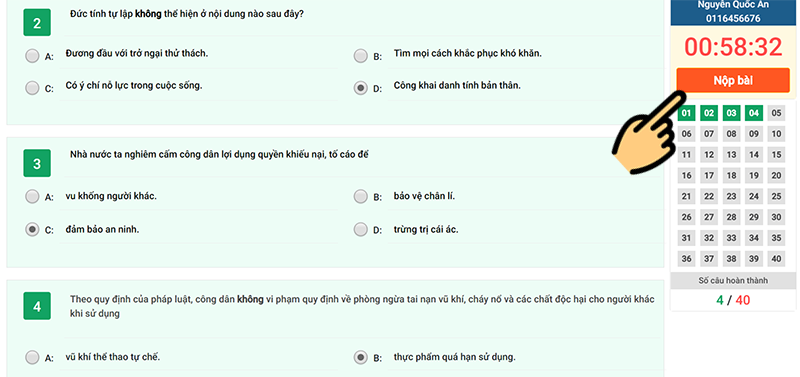This screenshot has height=377, width=800.
Task: Select answer D 'trừng trị cái ác'
Action: [x=361, y=230]
